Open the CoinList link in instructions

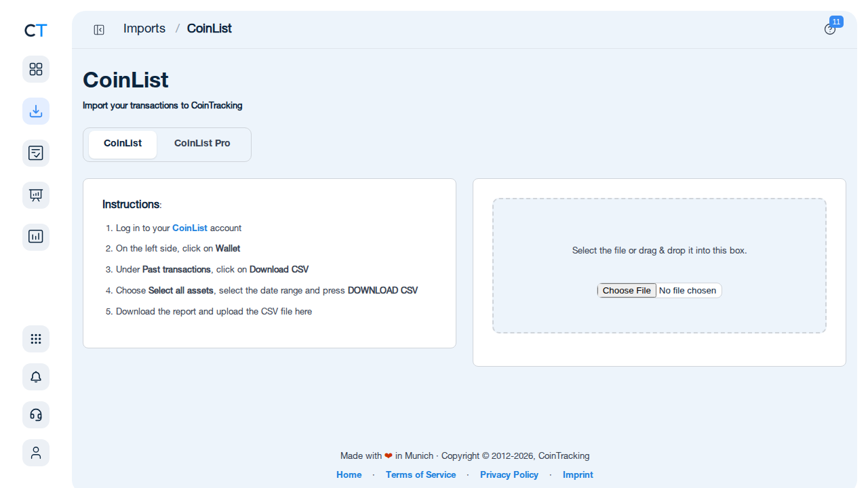pos(190,228)
